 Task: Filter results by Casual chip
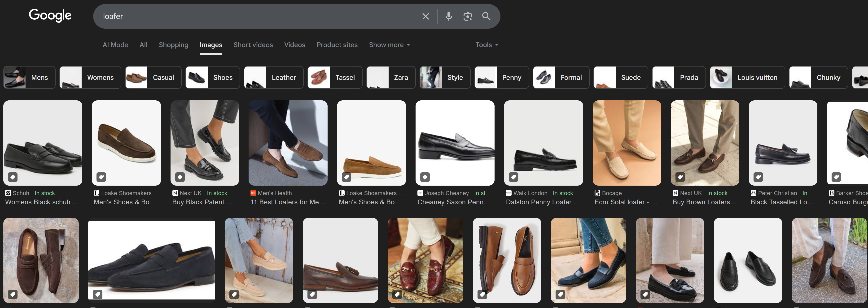(153, 78)
